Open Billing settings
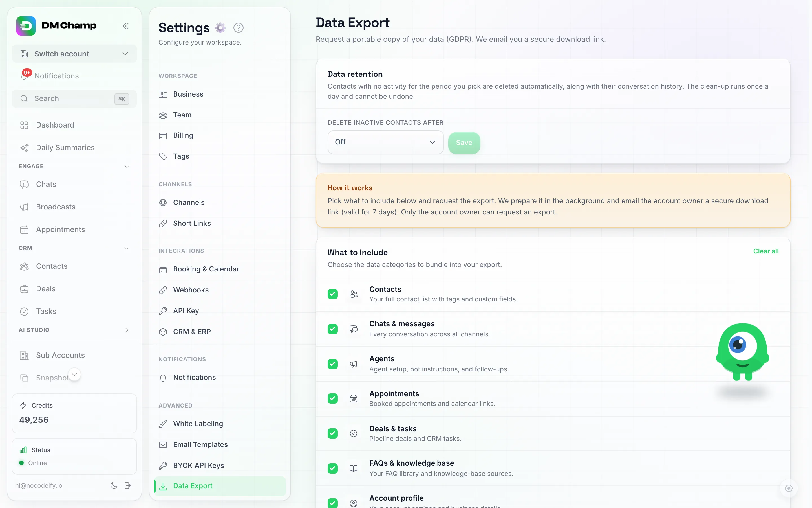Viewport: 812px width, 508px height. (x=220, y=135)
